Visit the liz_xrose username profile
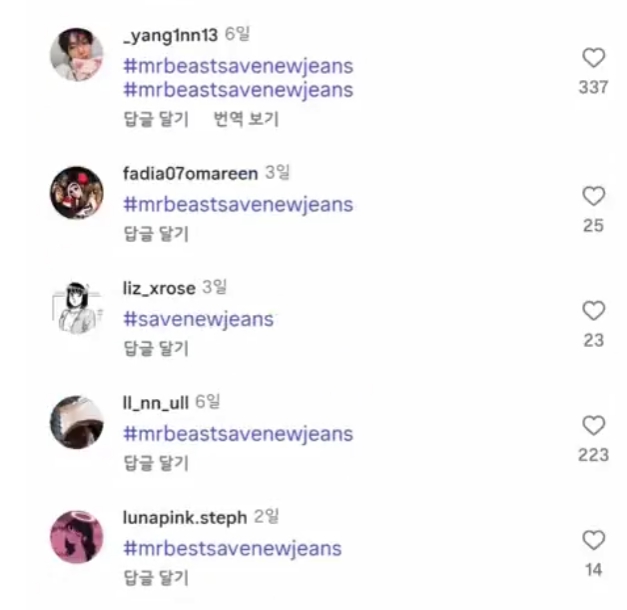Screen dimensions: 627x610 tap(159, 289)
